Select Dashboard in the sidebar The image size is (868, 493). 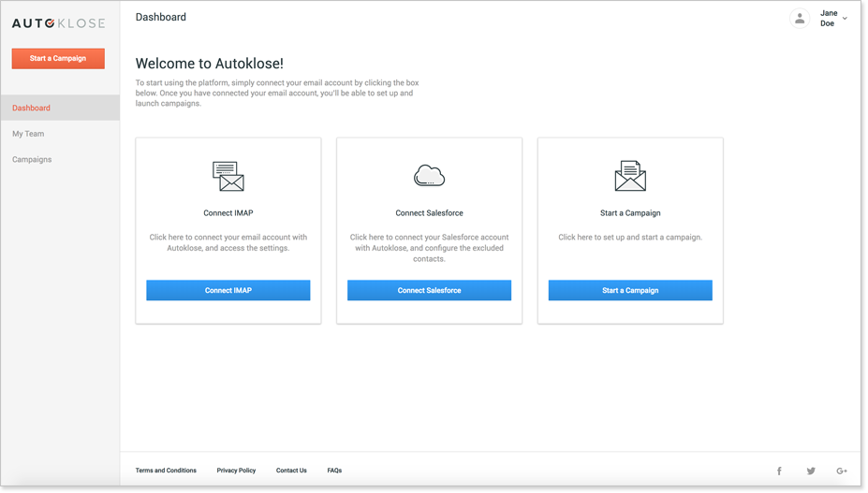click(x=60, y=108)
